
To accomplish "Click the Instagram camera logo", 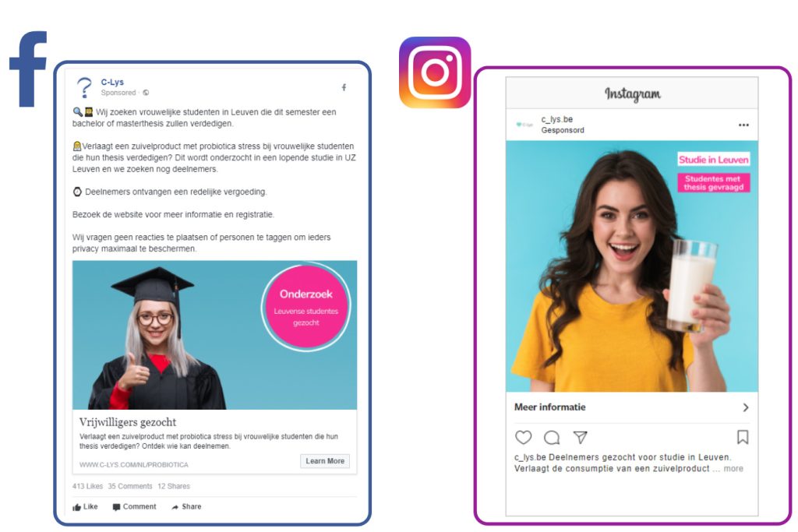I will (435, 72).
